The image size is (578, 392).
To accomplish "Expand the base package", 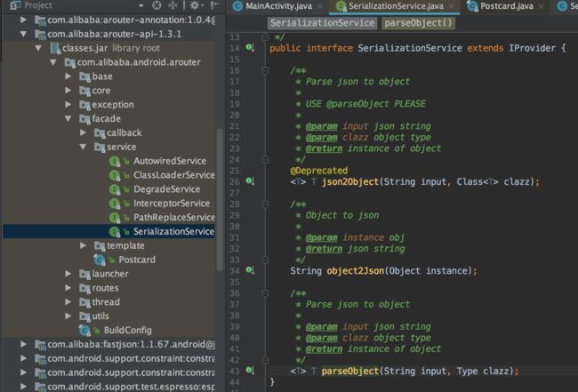I will 68,76.
